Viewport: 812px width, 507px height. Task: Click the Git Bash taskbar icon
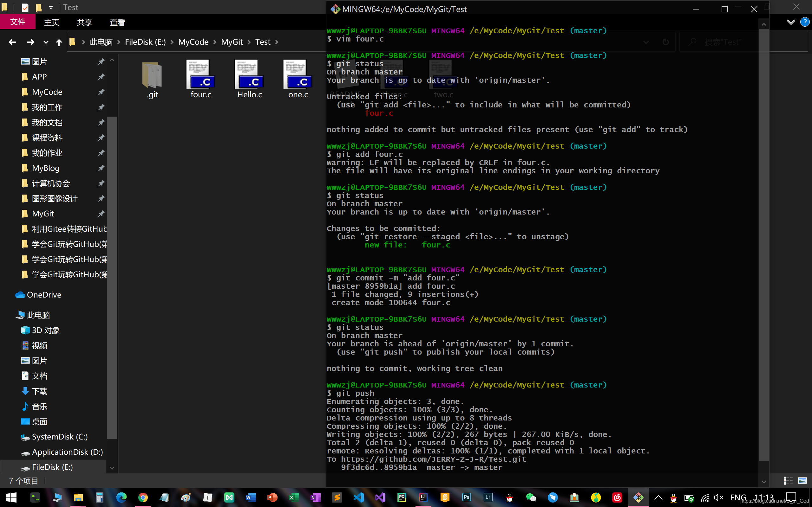[638, 497]
